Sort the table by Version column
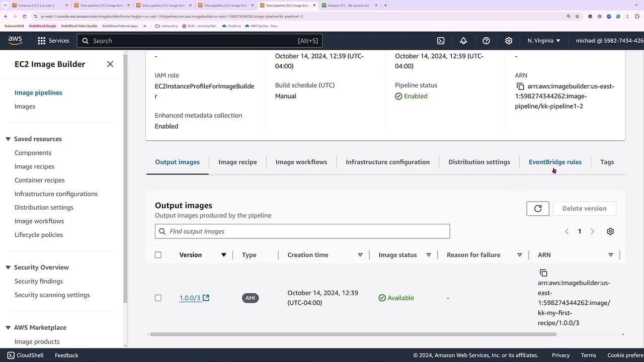This screenshot has width=644, height=362. click(x=223, y=255)
